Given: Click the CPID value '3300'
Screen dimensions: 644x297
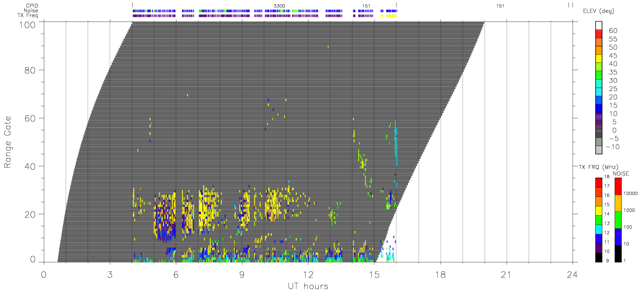Looking at the screenshot, I should 280,5.
